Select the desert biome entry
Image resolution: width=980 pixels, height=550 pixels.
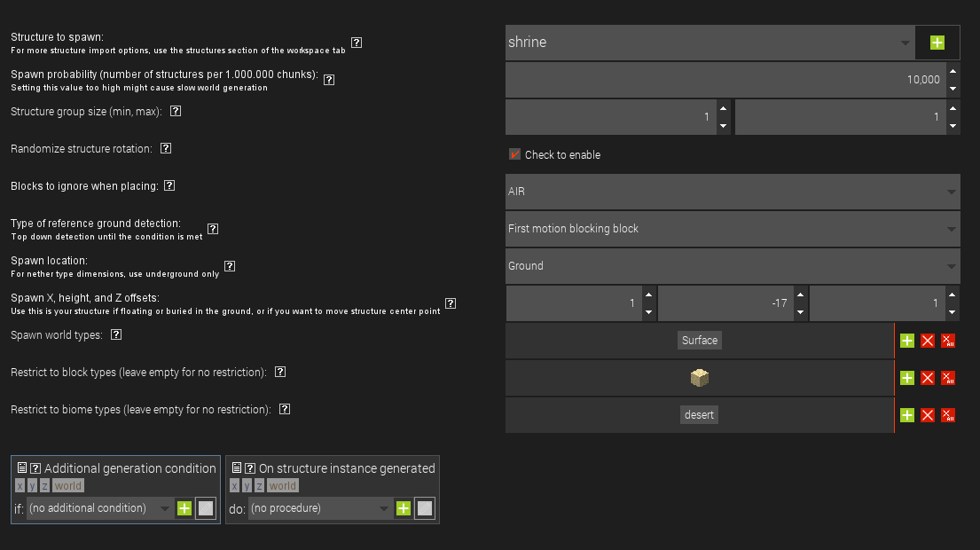[699, 415]
